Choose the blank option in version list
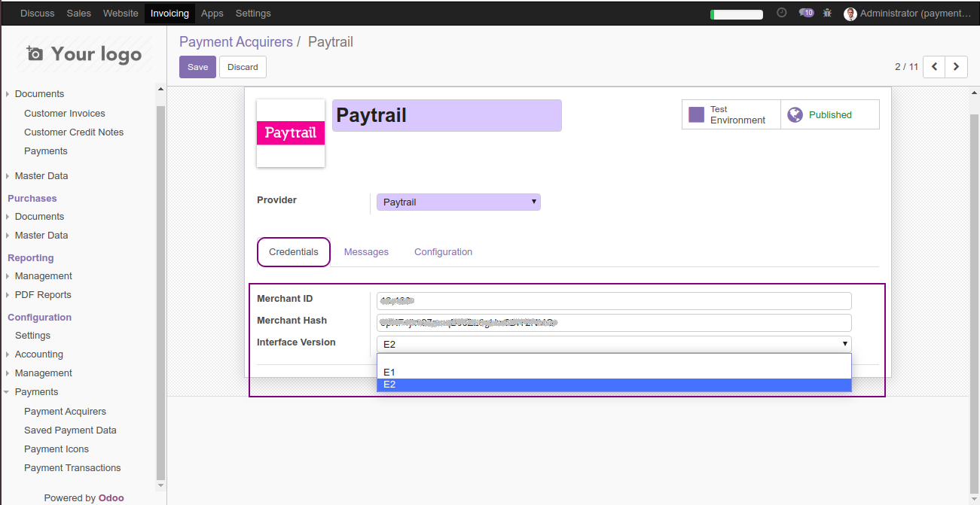 pos(614,360)
